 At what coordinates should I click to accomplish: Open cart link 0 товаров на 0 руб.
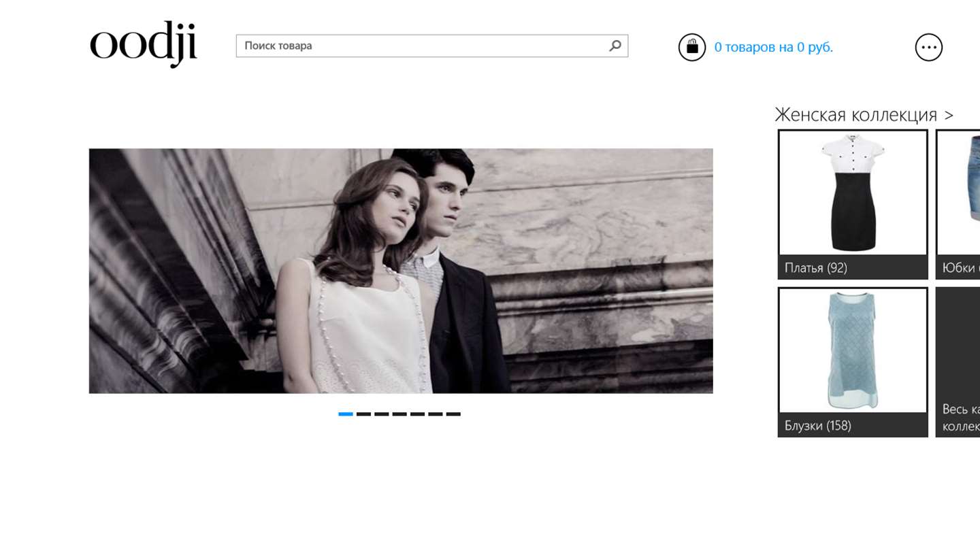[773, 47]
